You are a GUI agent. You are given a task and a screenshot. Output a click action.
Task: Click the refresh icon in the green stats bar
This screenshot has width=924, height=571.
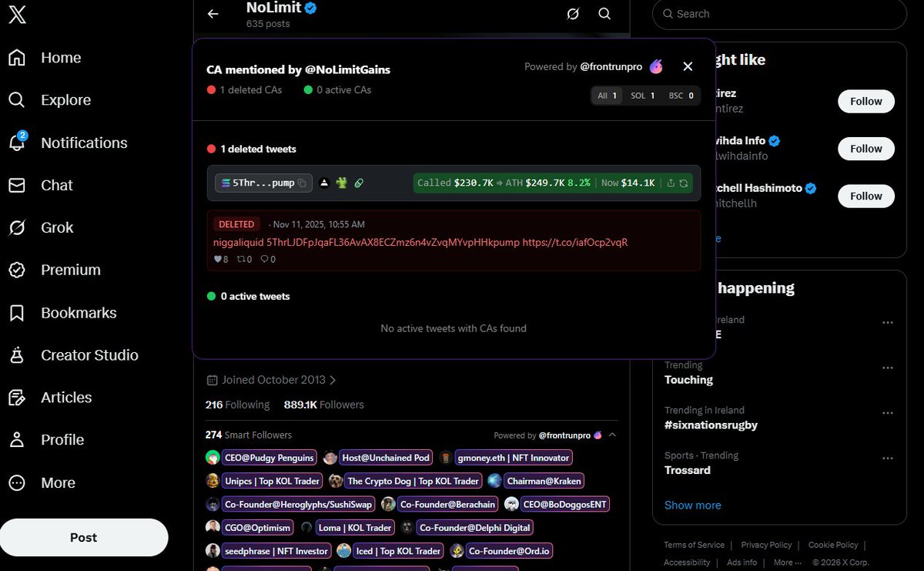(x=683, y=183)
